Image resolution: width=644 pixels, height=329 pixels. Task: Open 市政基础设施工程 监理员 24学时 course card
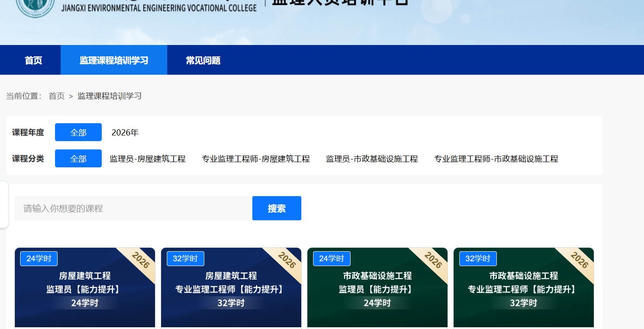click(x=377, y=288)
